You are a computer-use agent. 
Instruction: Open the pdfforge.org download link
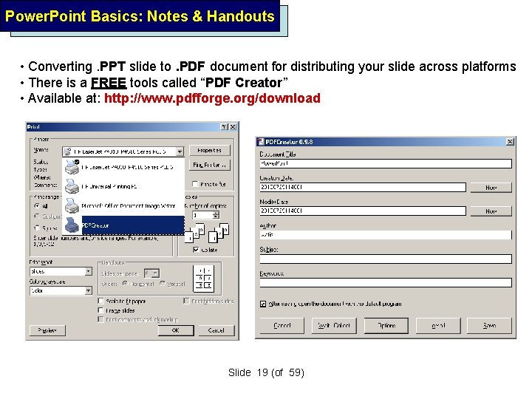click(212, 98)
